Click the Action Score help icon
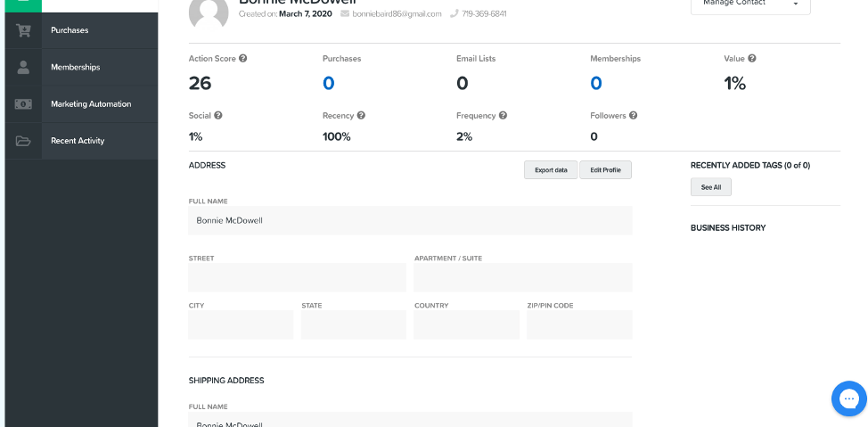The image size is (868, 427). 243,59
